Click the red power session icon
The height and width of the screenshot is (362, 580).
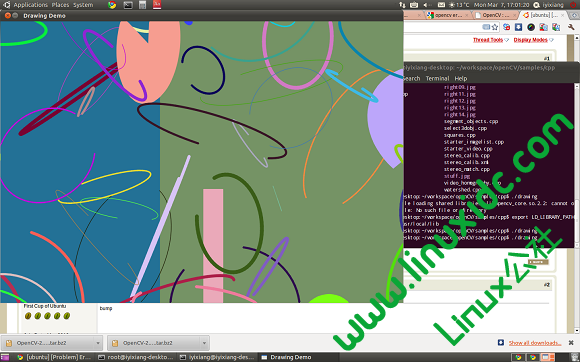click(573, 5)
